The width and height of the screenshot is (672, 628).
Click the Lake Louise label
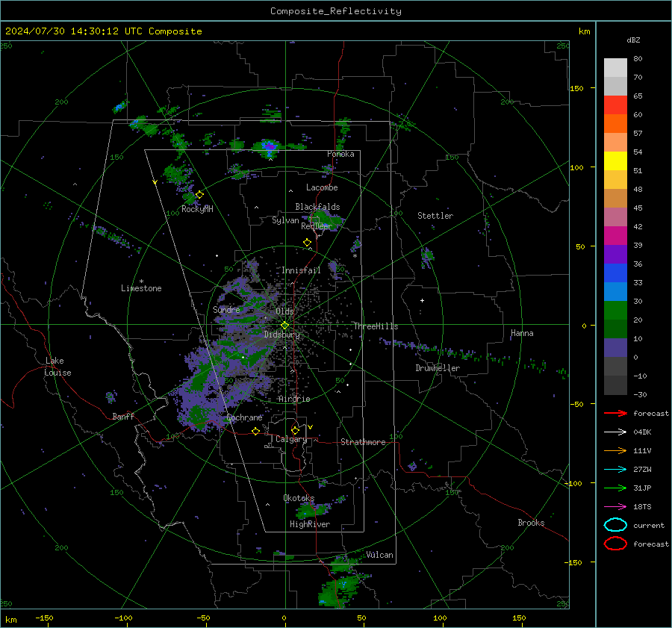[x=57, y=367]
